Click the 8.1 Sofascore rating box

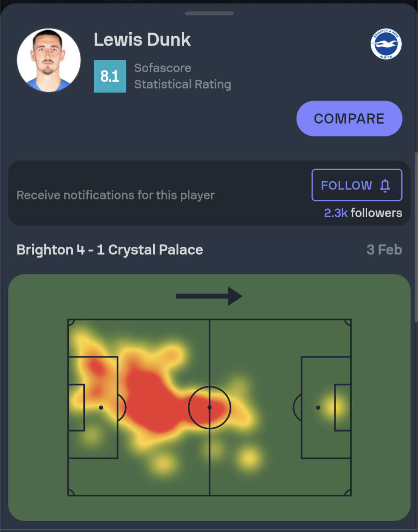pyautogui.click(x=110, y=76)
